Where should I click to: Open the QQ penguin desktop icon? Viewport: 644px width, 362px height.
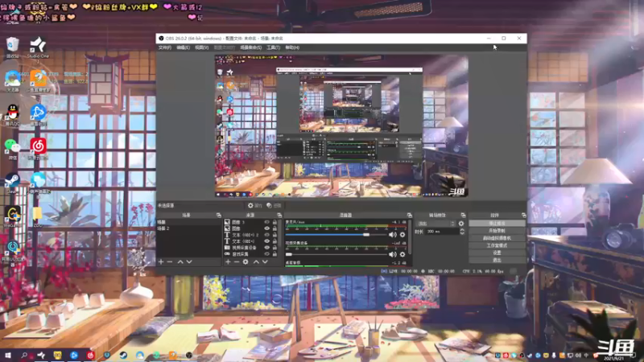[13, 114]
